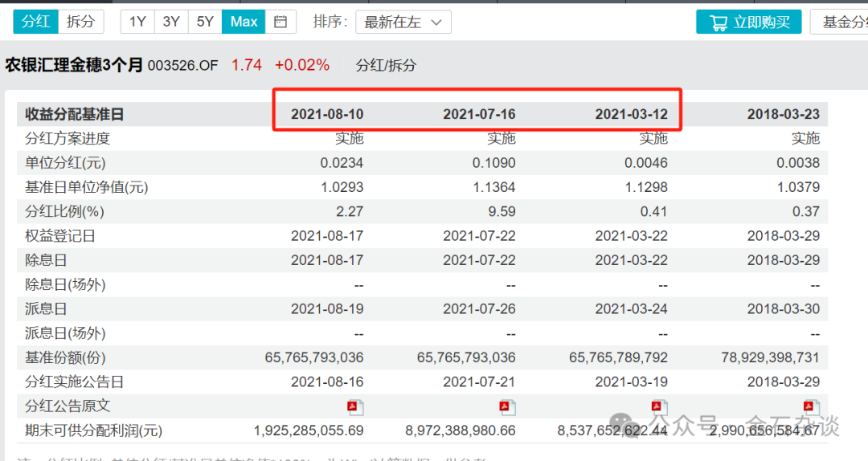Click the 权益登记日 row label
Image resolution: width=868 pixels, height=461 pixels.
[x=59, y=236]
